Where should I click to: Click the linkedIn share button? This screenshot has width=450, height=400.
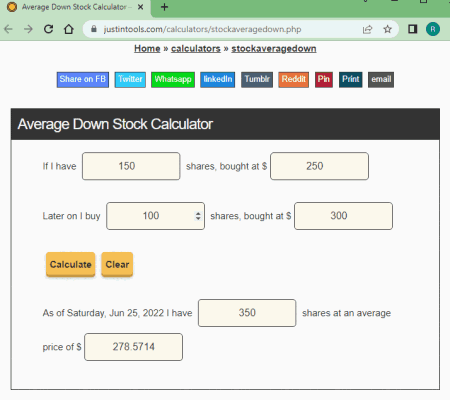[x=218, y=80]
